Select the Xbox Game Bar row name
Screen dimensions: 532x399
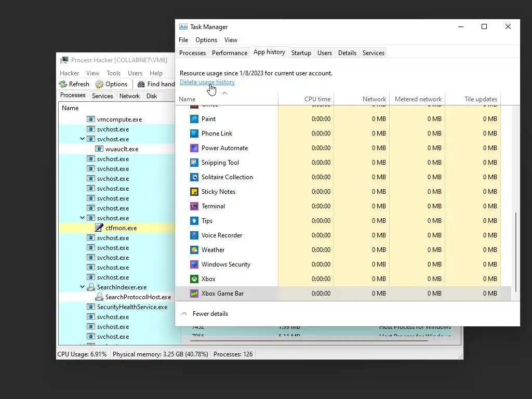tap(222, 294)
